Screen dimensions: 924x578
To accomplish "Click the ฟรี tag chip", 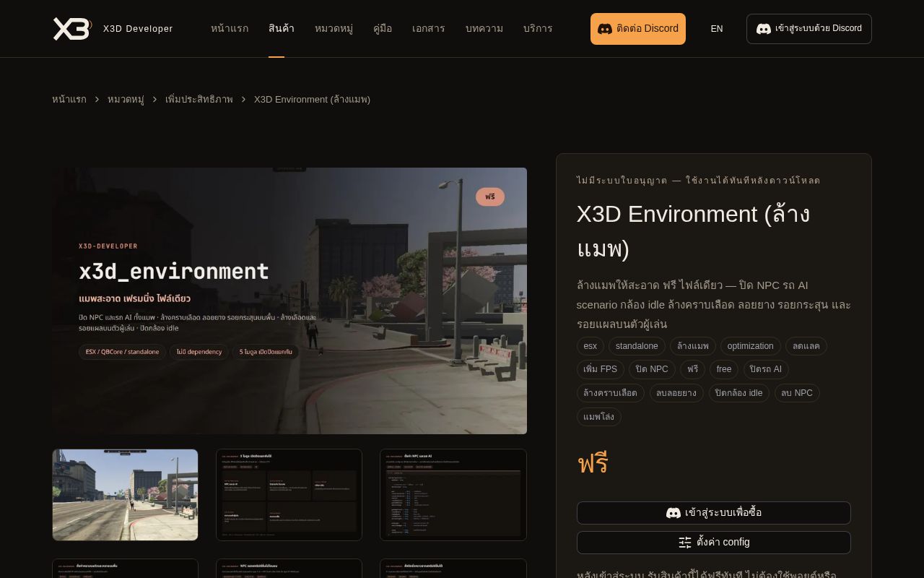I will pyautogui.click(x=692, y=369).
